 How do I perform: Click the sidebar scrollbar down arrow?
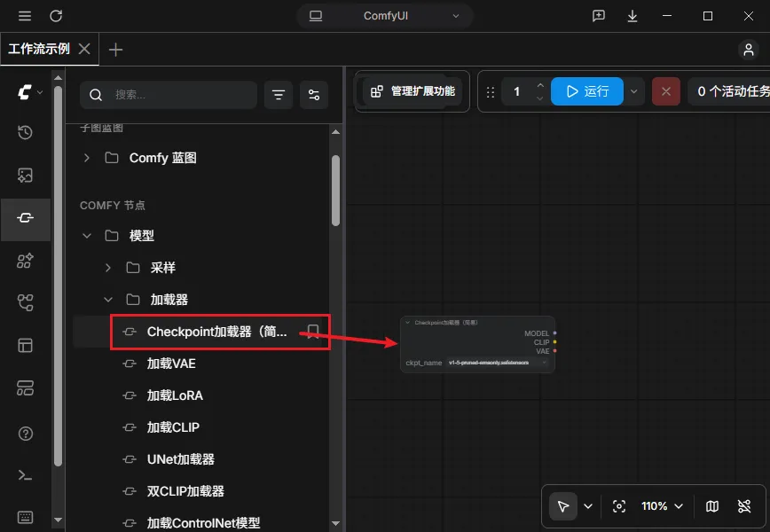point(58,520)
